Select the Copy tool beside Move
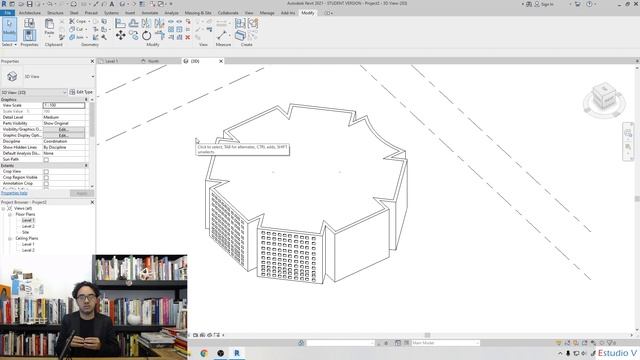640x360 pixels. coord(133,36)
